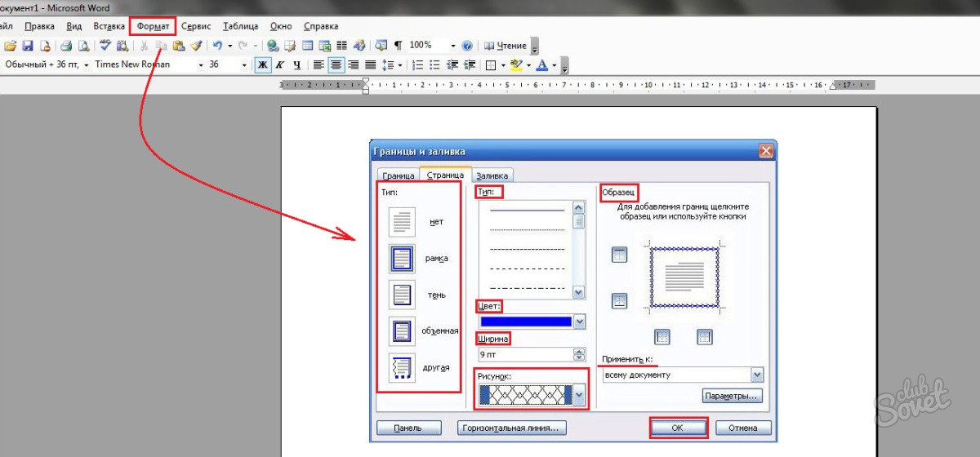
Task: Toggle bottom border in sample preview
Action: point(620,301)
